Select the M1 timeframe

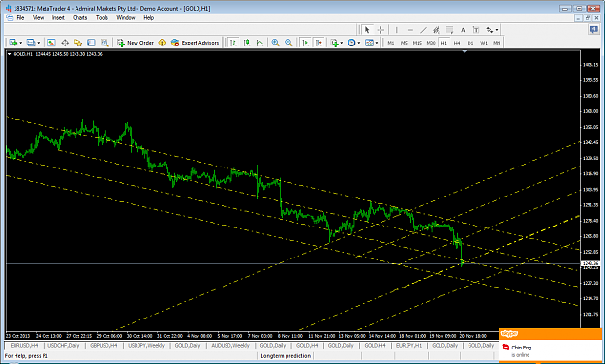pos(391,43)
